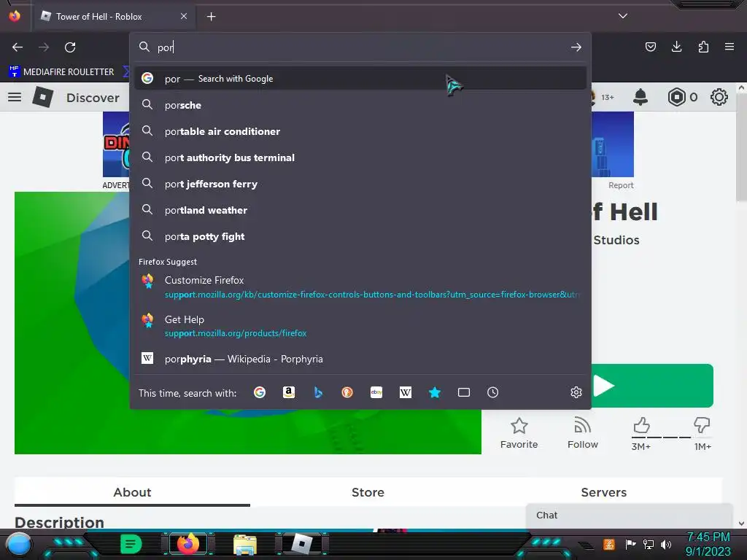Search this time with Google icon

(260, 392)
